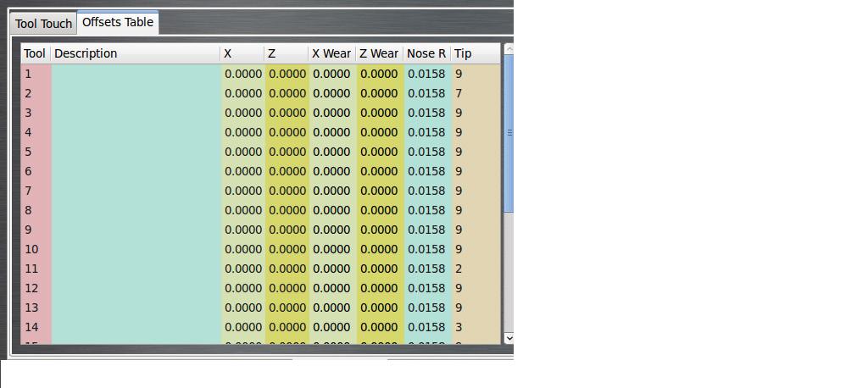Click the Tip value 2 of tool 11

(476, 269)
